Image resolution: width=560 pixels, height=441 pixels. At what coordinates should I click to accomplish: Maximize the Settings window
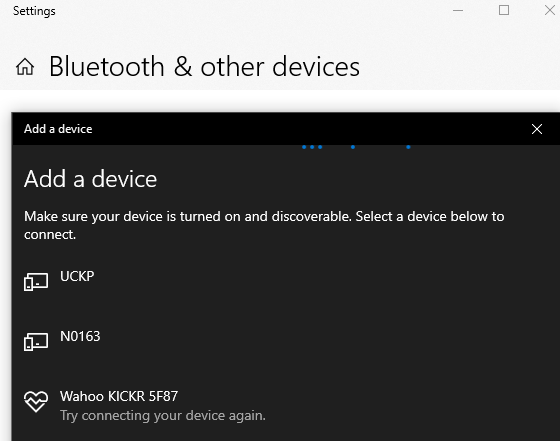tap(504, 10)
